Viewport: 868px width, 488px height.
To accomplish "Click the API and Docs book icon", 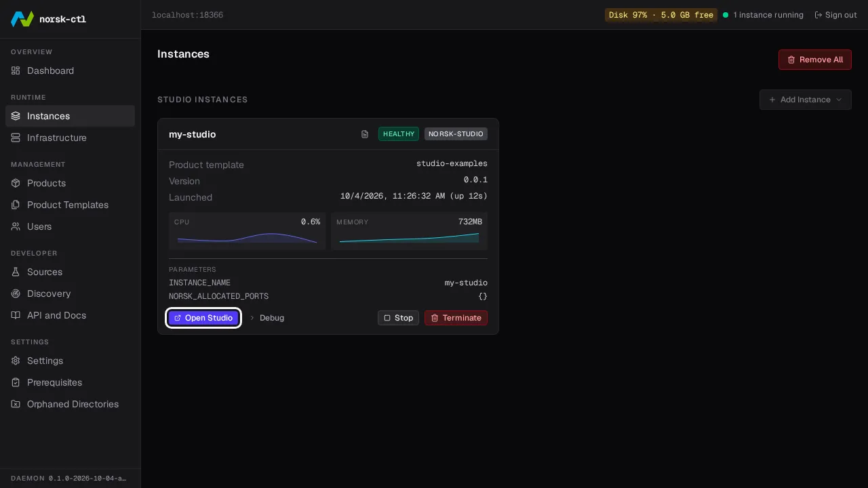I will pos(16,315).
